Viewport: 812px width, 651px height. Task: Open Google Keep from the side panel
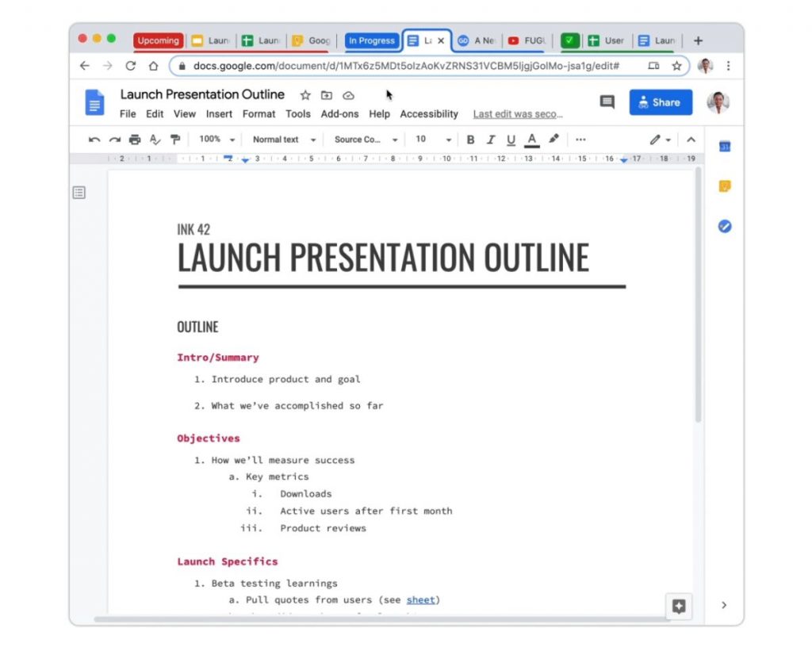pyautogui.click(x=723, y=185)
